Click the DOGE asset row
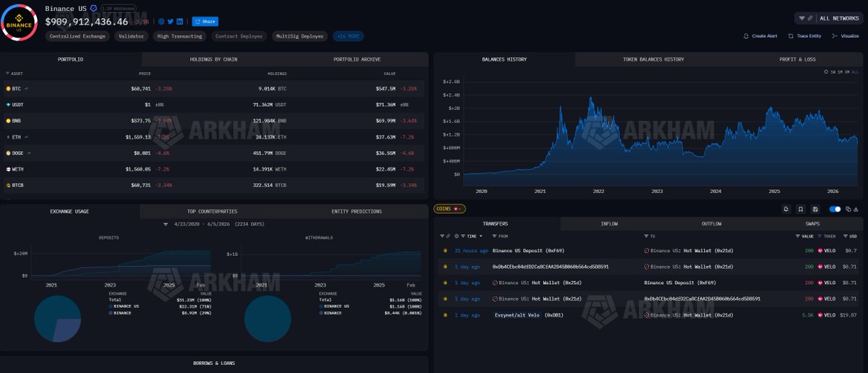The image size is (868, 373). tap(214, 153)
